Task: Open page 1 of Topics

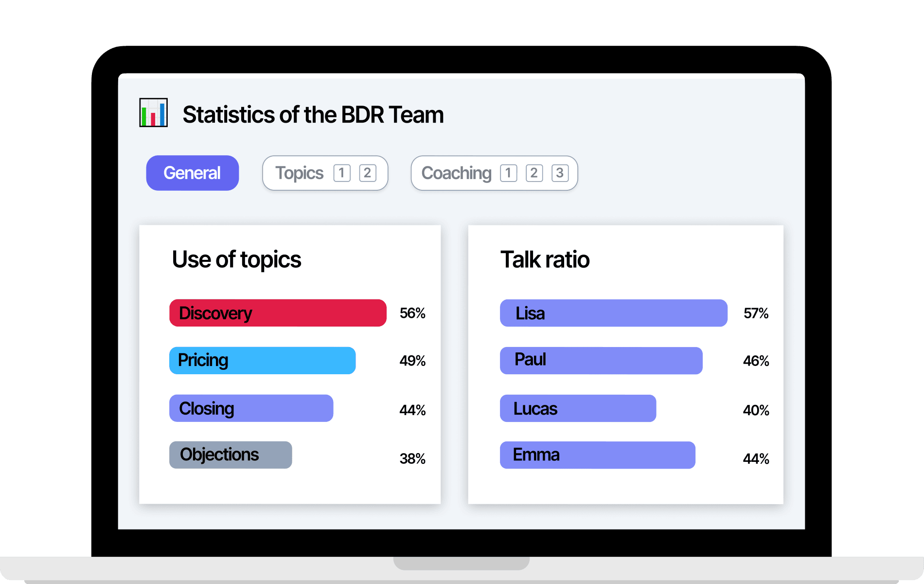Action: (342, 173)
